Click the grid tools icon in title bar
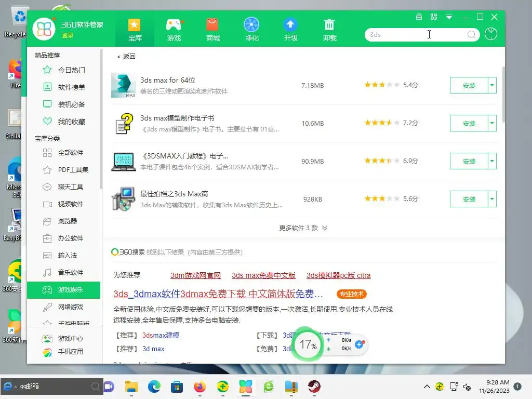Viewport: 532px width, 399px height. click(x=419, y=17)
